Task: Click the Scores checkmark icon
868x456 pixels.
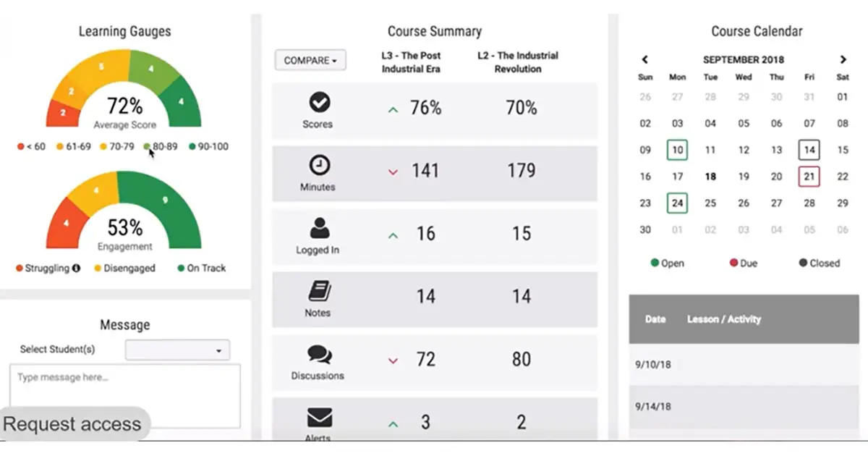Action: coord(318,101)
